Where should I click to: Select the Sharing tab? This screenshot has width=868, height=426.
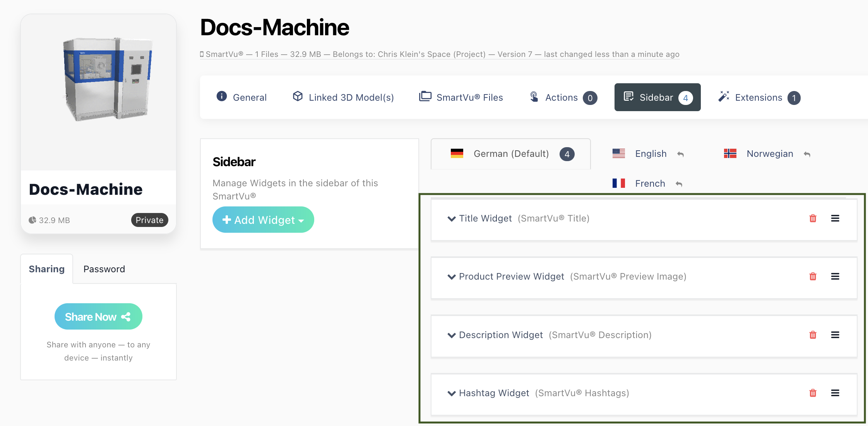point(47,269)
